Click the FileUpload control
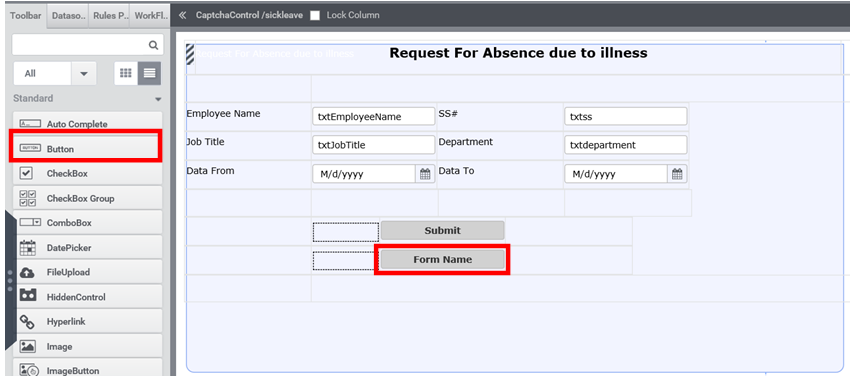This screenshot has width=850, height=379. pos(87,272)
